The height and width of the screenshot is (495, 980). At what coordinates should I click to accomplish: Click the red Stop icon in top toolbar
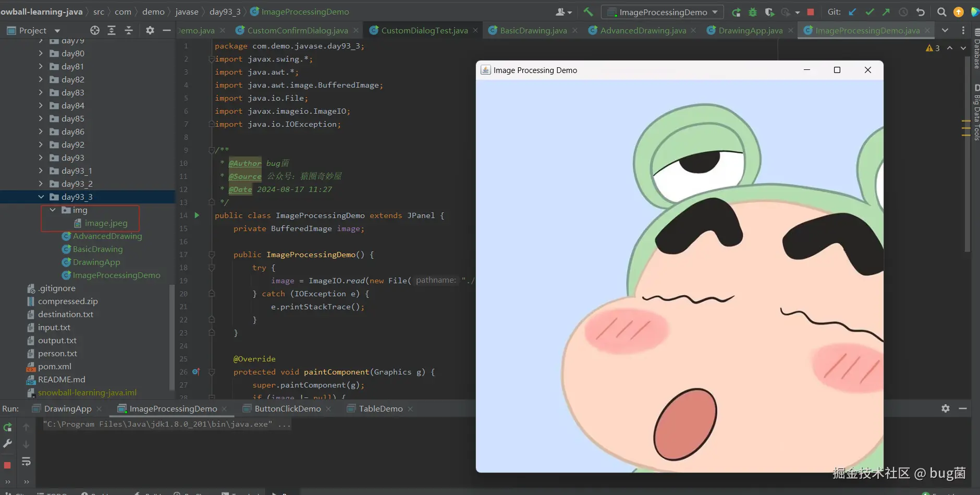811,12
